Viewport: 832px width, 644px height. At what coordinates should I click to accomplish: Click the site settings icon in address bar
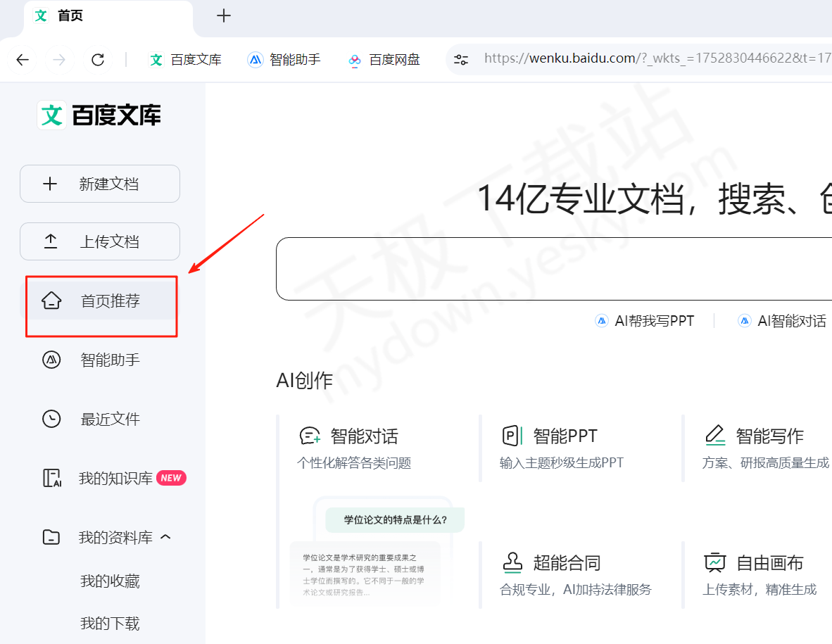[460, 59]
